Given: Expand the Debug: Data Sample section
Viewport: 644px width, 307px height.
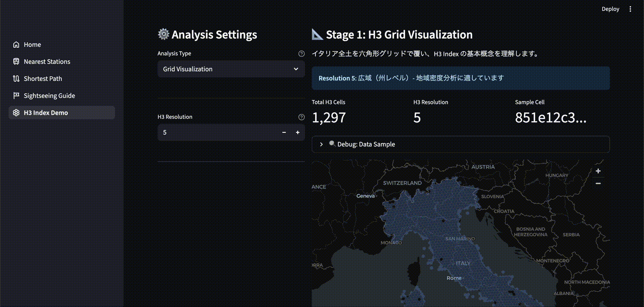Looking at the screenshot, I should click(x=461, y=144).
